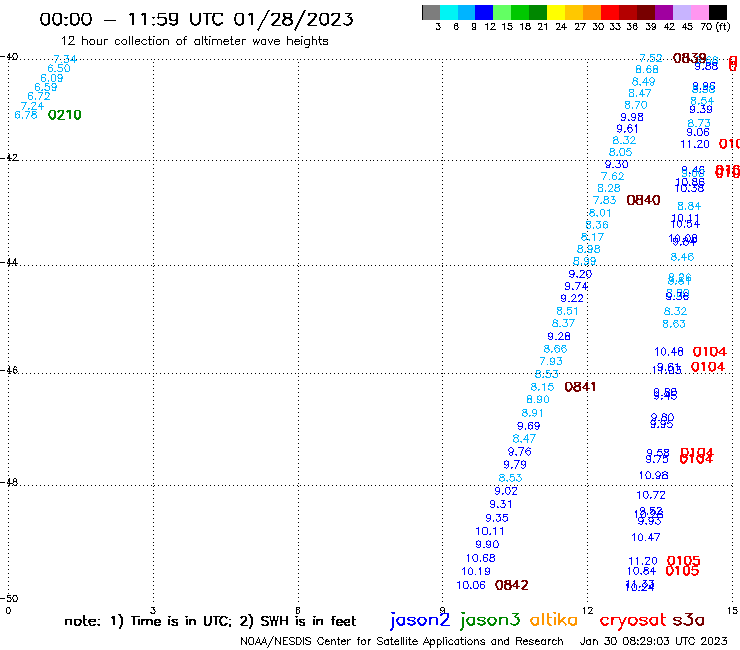Viewport: 740px width, 650px height.
Task: Click the title '00:00 – 11:59 UTC 01/28/2023'
Action: coord(196,19)
